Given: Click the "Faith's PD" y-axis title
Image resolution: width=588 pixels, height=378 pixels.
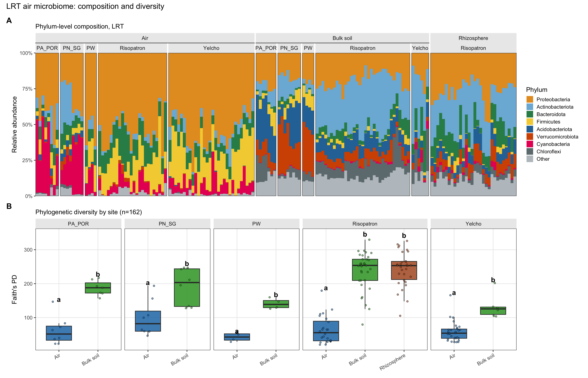Looking at the screenshot, I should click(x=14, y=289).
